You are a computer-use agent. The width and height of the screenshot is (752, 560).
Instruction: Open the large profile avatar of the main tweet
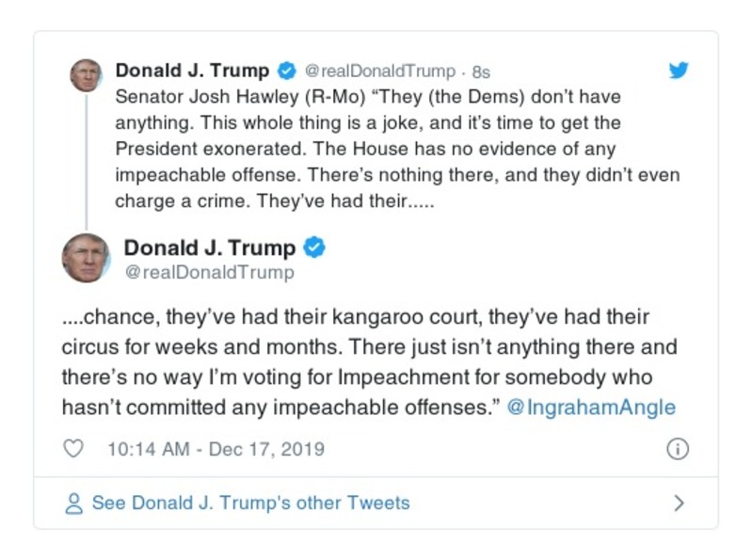(x=86, y=258)
